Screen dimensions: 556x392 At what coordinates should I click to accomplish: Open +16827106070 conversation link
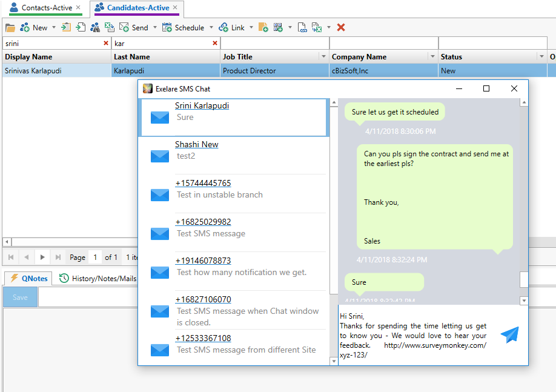click(x=203, y=299)
